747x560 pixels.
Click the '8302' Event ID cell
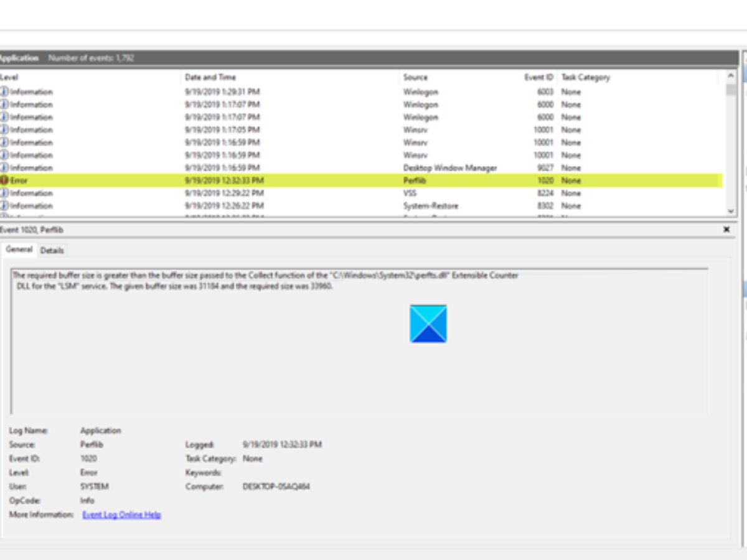point(545,205)
